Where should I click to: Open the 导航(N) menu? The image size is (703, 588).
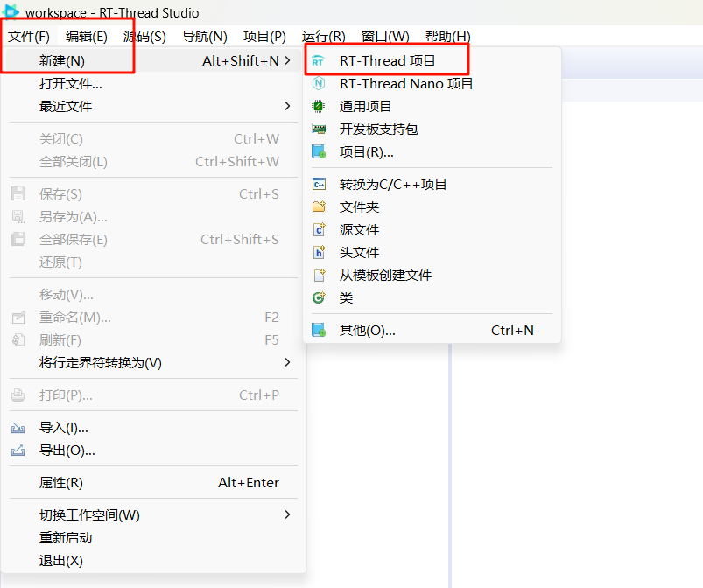(x=205, y=36)
